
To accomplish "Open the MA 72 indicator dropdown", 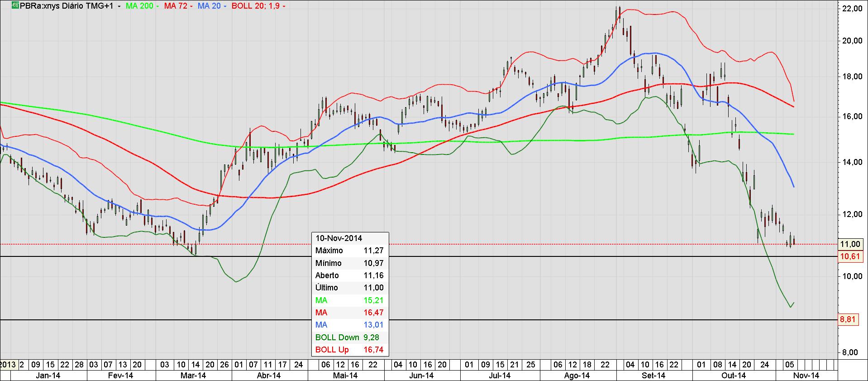I will click(191, 6).
